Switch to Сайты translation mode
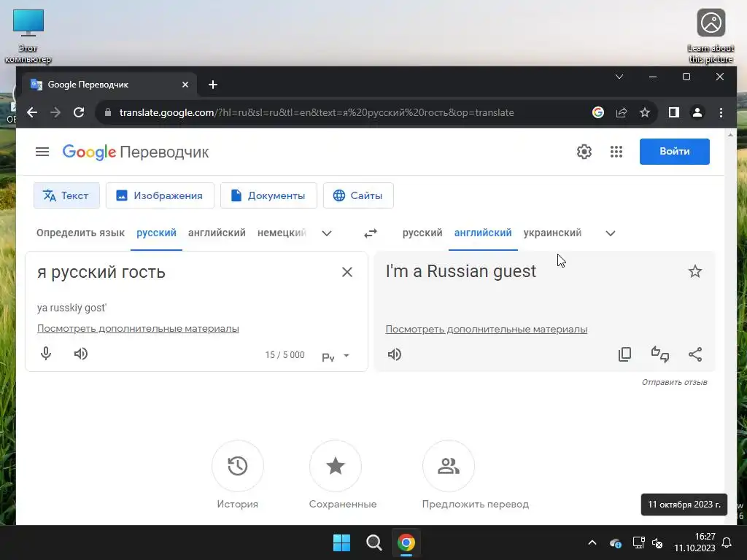The height and width of the screenshot is (560, 747). coord(358,195)
